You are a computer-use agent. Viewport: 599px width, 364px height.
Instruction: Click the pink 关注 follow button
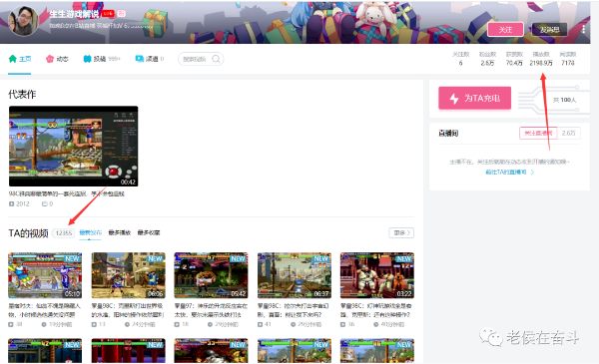505,29
